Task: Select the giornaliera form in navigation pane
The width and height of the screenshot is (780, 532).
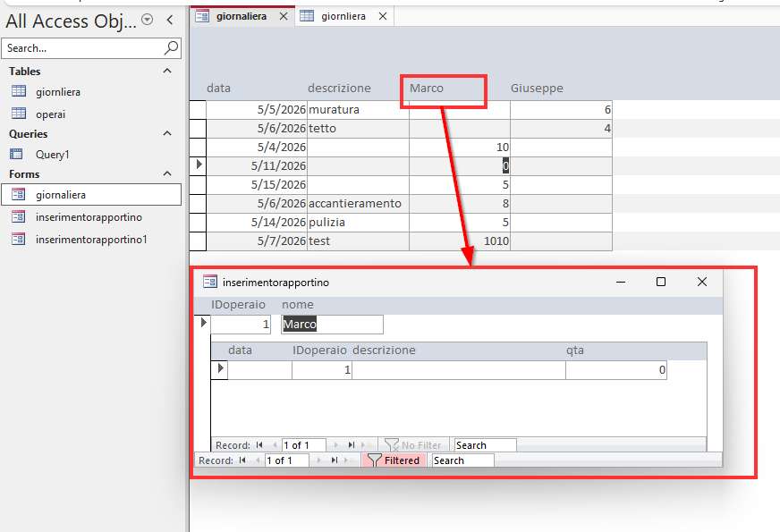Action: tap(91, 195)
